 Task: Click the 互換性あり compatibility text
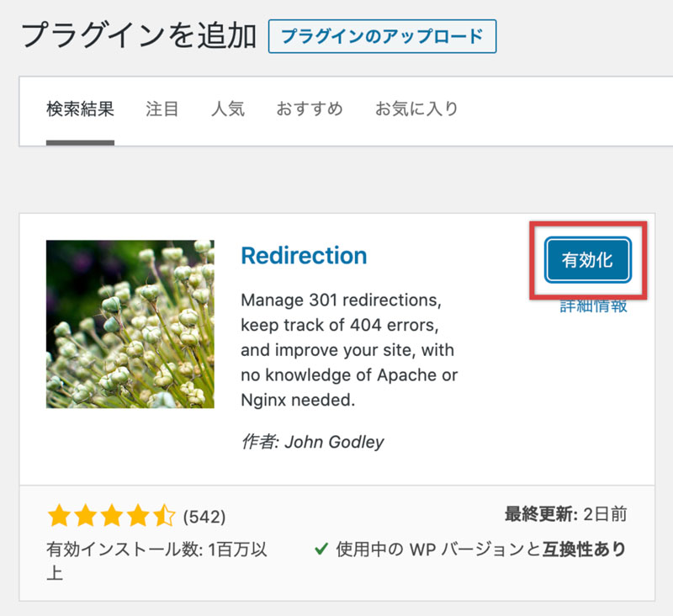[x=585, y=549]
